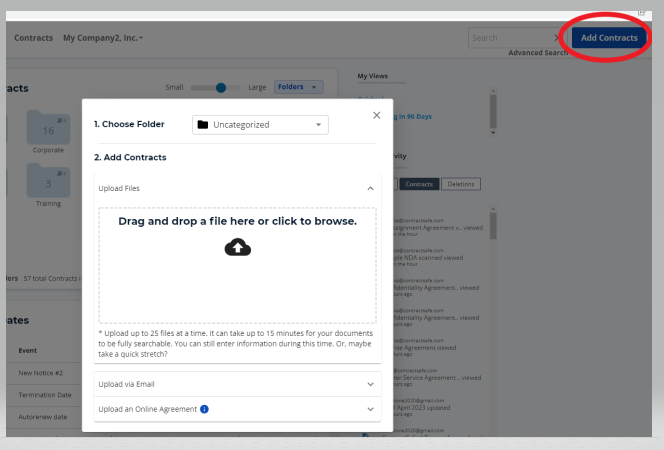The image size is (664, 450).
Task: Select the Deletions activity tab
Action: [x=461, y=184]
